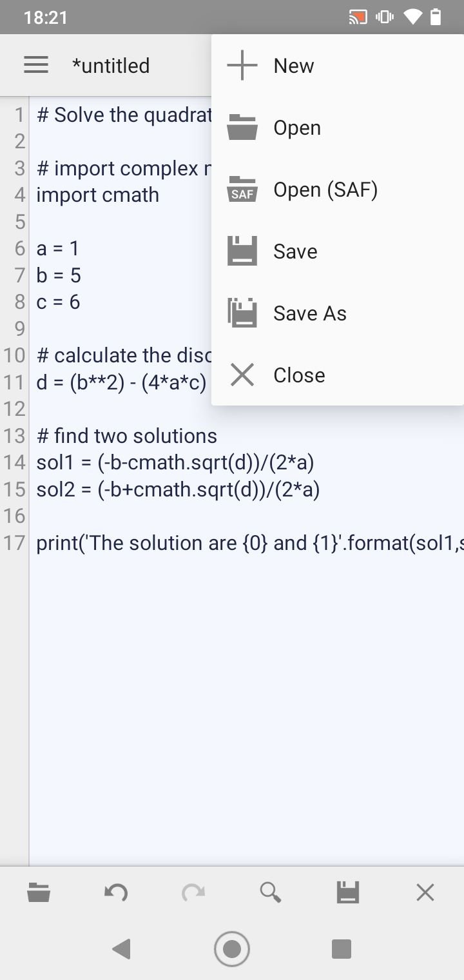Open recent apps with the square button
The image size is (464, 980).
[x=342, y=949]
